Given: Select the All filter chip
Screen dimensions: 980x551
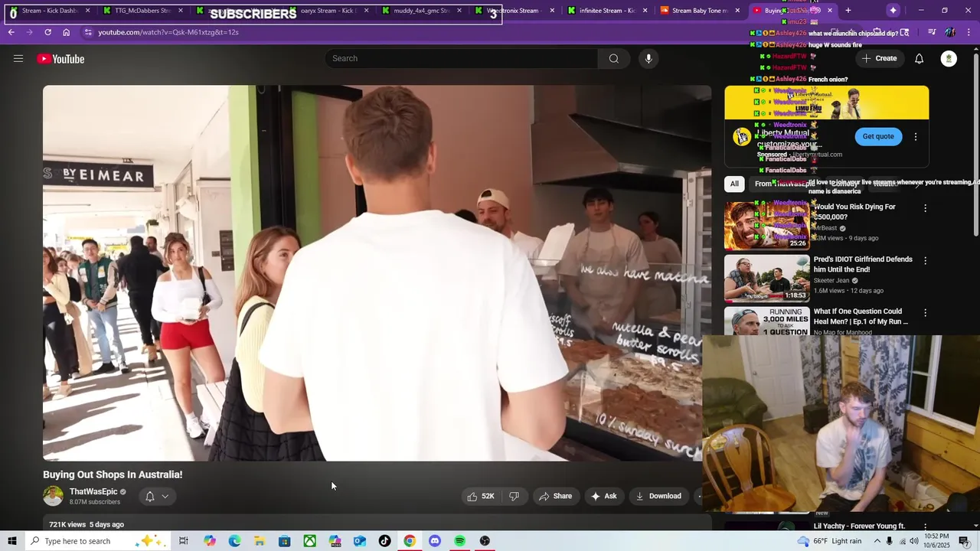Looking at the screenshot, I should (734, 184).
